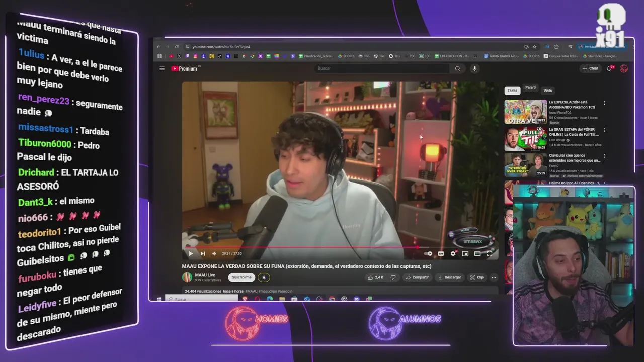The height and width of the screenshot is (362, 644).
Task: Open the Planificación_Febrer bookmark
Action: click(x=316, y=56)
